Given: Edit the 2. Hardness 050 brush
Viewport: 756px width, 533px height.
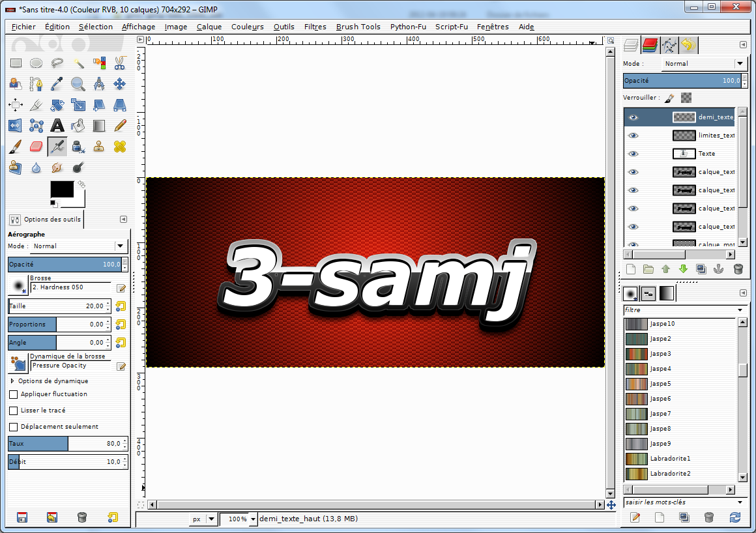Looking at the screenshot, I should [121, 288].
